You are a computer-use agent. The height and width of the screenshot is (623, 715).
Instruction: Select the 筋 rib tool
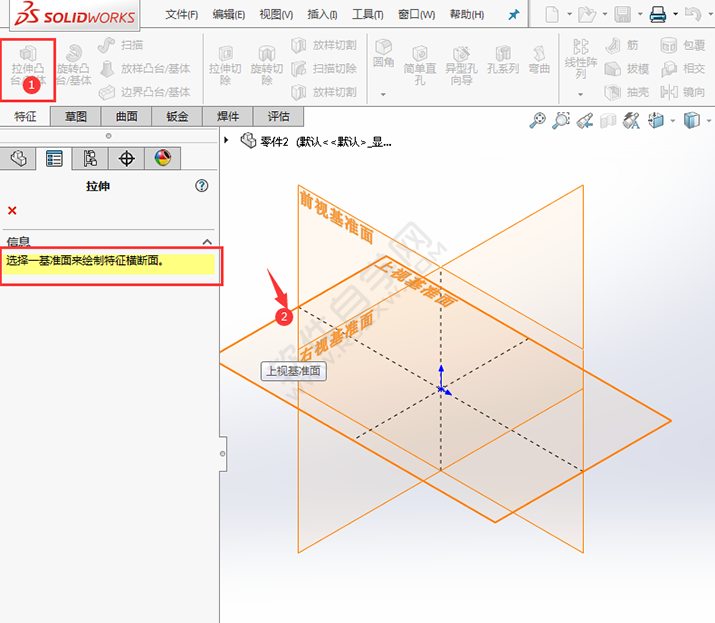[x=622, y=45]
